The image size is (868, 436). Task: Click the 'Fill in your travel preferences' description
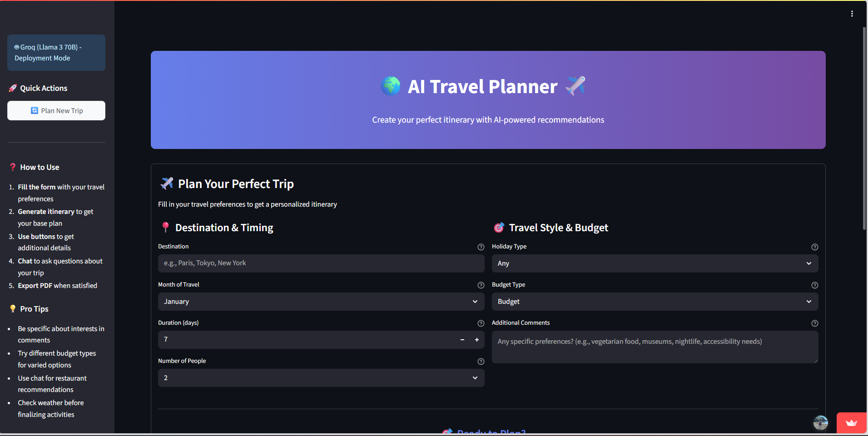tap(248, 204)
